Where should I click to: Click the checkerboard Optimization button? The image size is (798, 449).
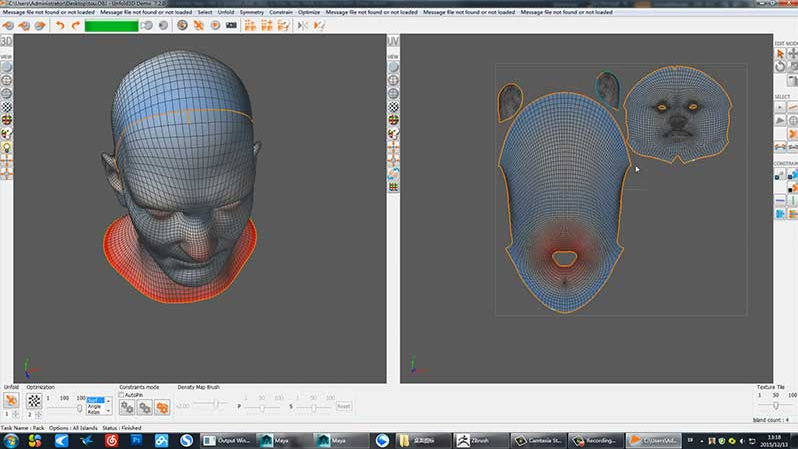pyautogui.click(x=34, y=401)
